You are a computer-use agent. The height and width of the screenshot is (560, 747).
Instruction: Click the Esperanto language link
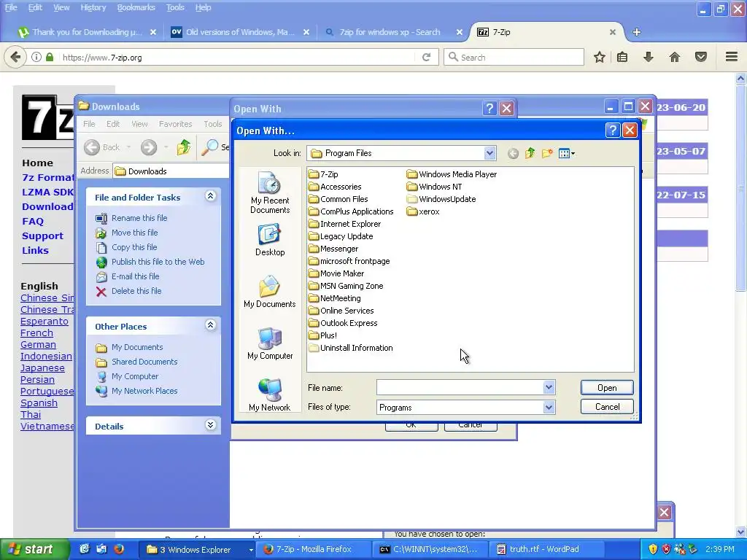pyautogui.click(x=44, y=322)
